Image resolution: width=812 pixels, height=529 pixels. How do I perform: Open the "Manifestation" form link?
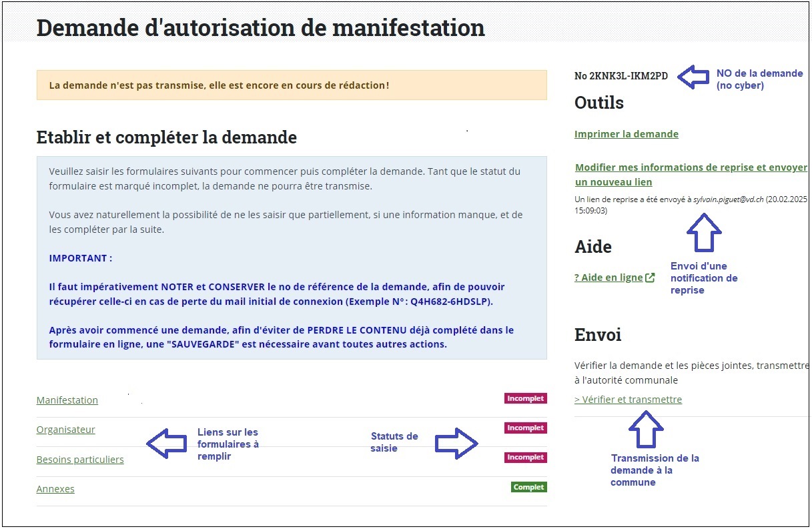click(x=67, y=400)
